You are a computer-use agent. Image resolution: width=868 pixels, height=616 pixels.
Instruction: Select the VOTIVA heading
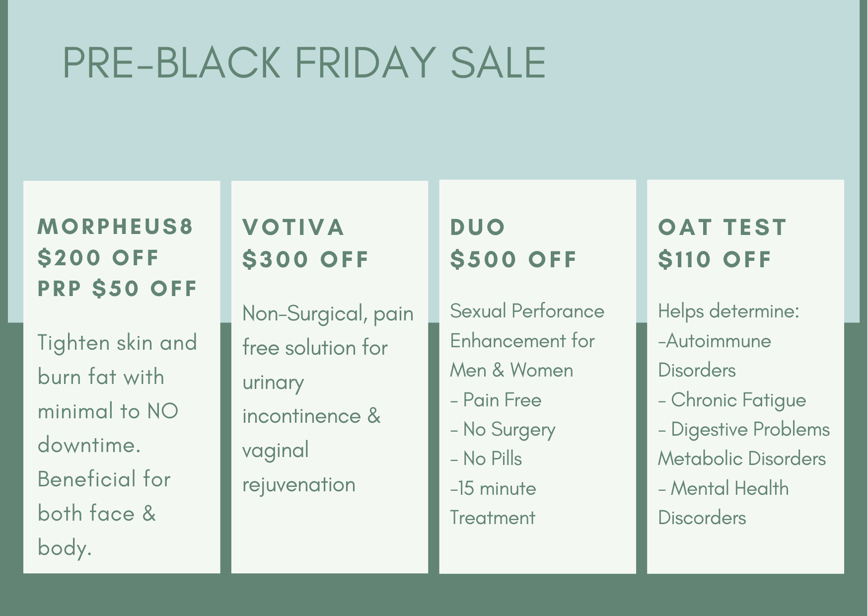(x=293, y=228)
